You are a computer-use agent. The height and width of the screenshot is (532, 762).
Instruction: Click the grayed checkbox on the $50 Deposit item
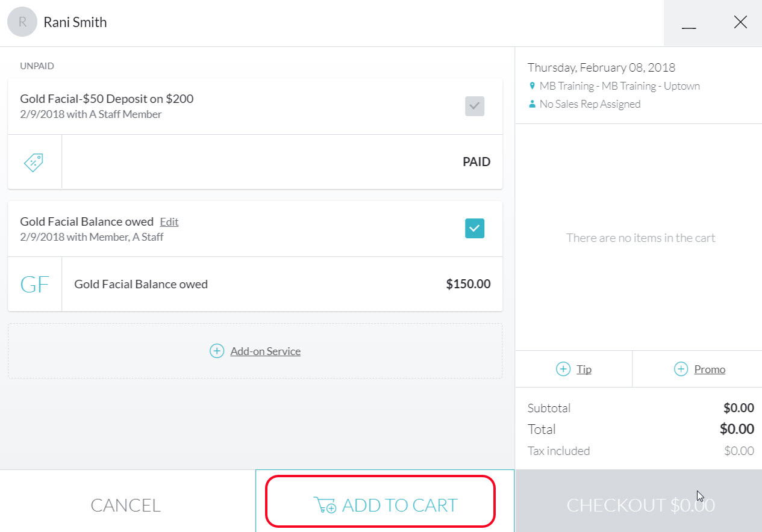click(474, 106)
